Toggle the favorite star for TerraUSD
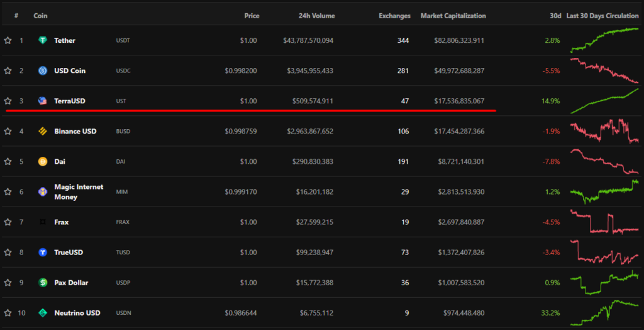The image size is (644, 330). pyautogui.click(x=8, y=101)
